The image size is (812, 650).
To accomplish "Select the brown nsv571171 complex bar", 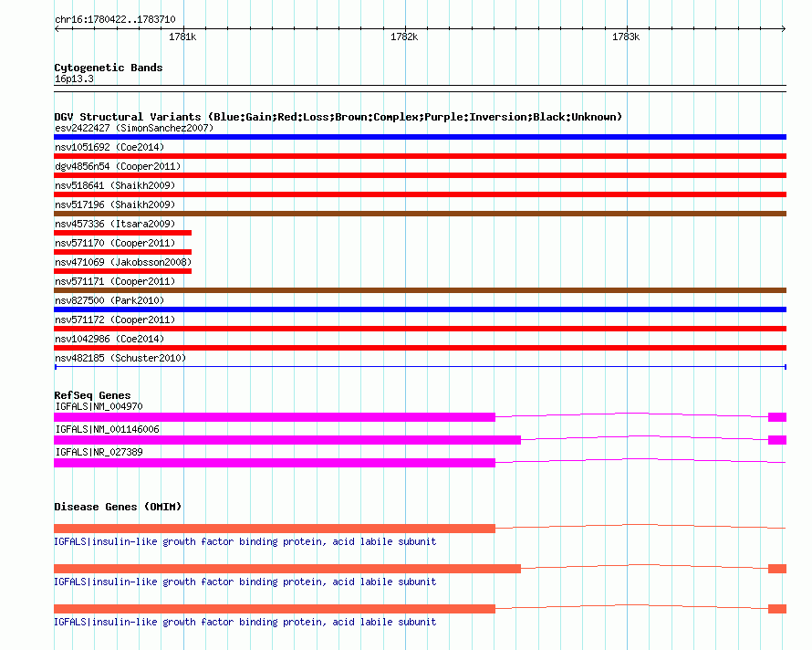I will coord(420,290).
